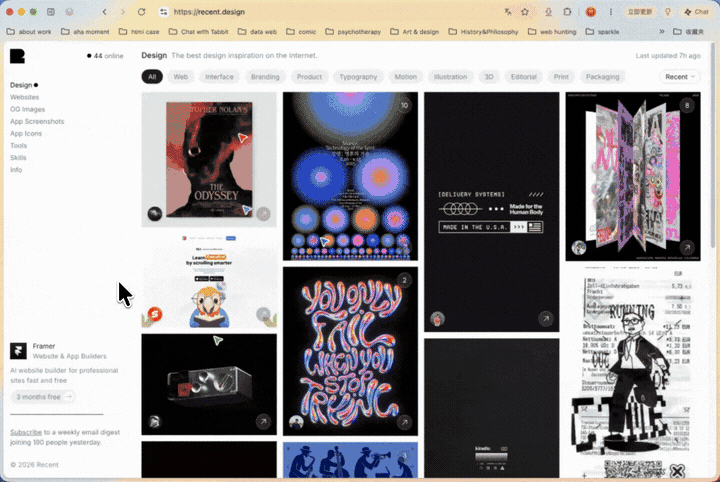This screenshot has width=720, height=482.
Task: Open the browser three-dot menu
Action: (x=611, y=12)
